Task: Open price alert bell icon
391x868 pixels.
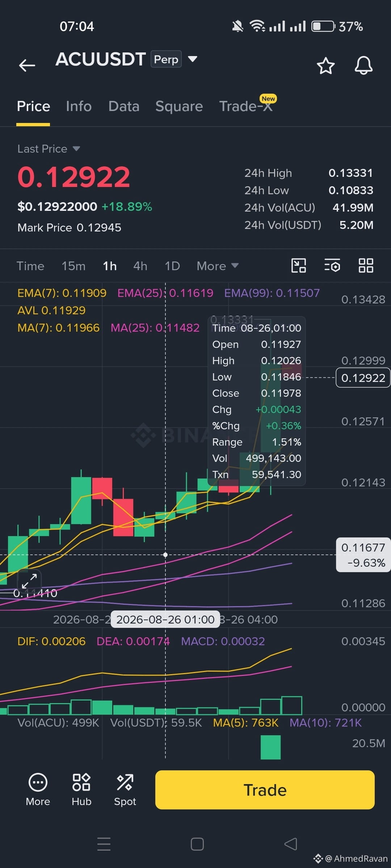Action: 363,65
